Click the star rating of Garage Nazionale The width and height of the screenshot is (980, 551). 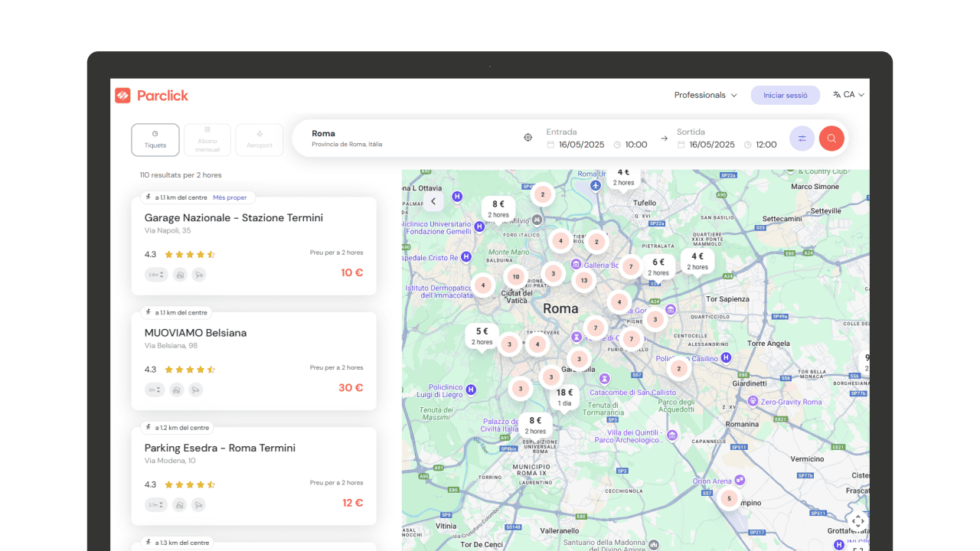click(x=190, y=255)
